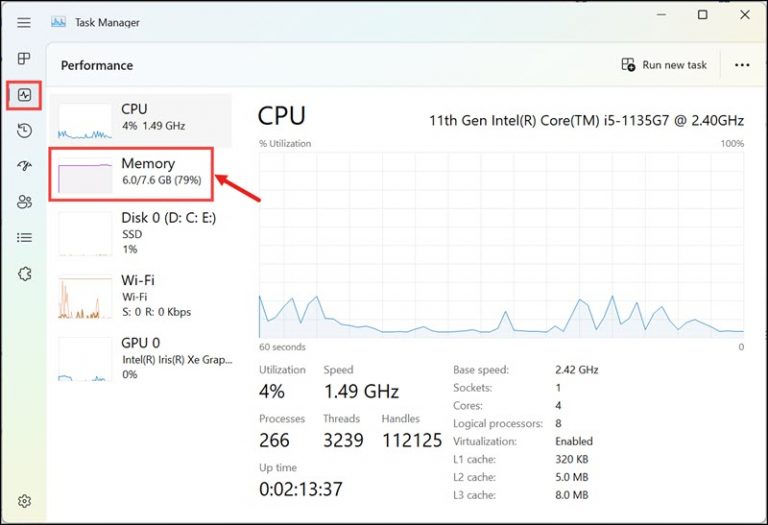Select the CPU performance item
Screen dimensions: 768x525
140,118
